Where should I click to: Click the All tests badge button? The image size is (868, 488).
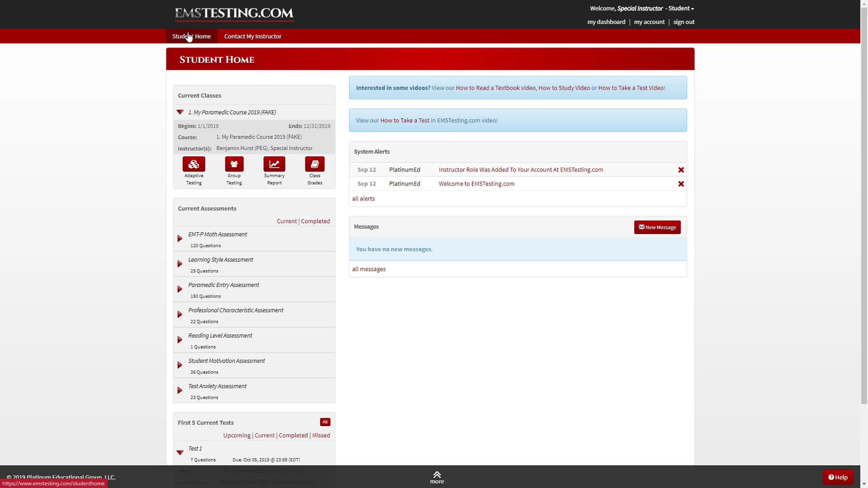pos(325,422)
